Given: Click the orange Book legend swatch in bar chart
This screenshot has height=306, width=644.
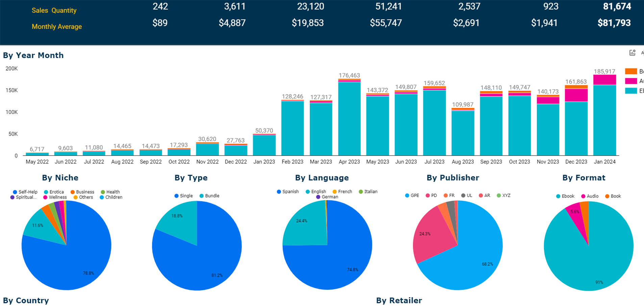Looking at the screenshot, I should coord(630,71).
